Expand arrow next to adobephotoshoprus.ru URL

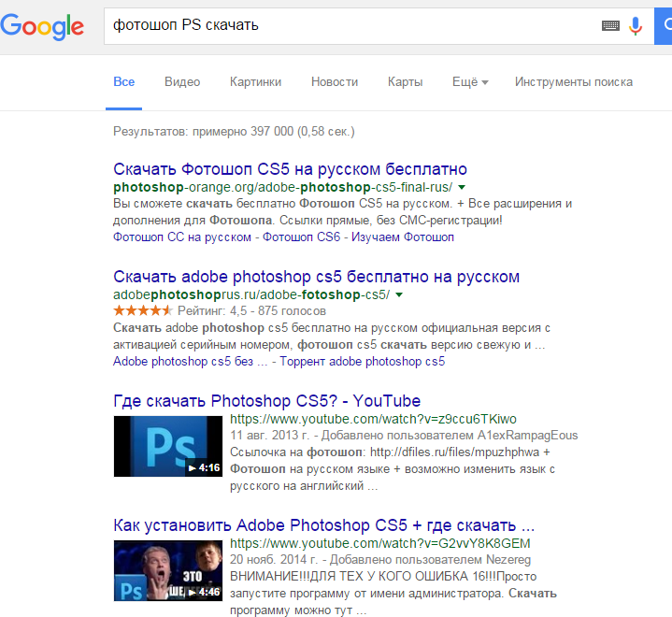[x=399, y=294]
